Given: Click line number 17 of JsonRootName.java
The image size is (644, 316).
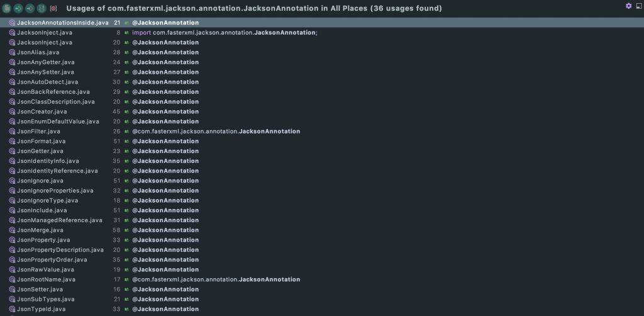Looking at the screenshot, I should [x=116, y=279].
